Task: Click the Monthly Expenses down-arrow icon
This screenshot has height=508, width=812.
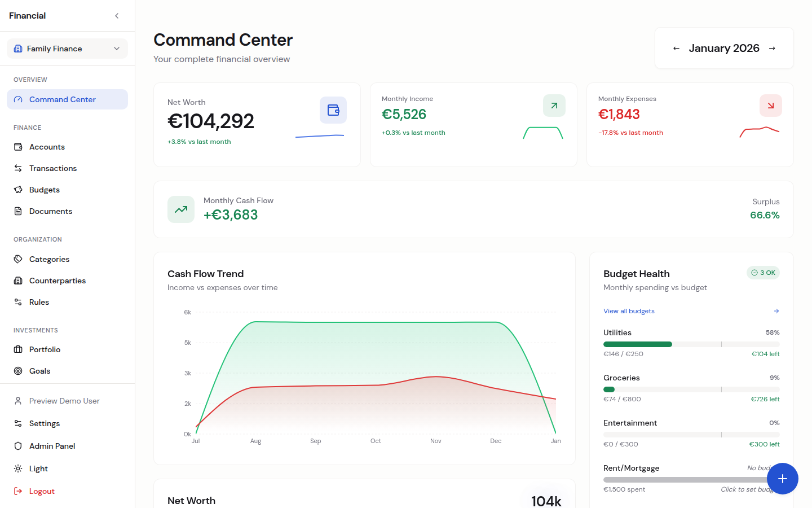Action: pyautogui.click(x=770, y=106)
